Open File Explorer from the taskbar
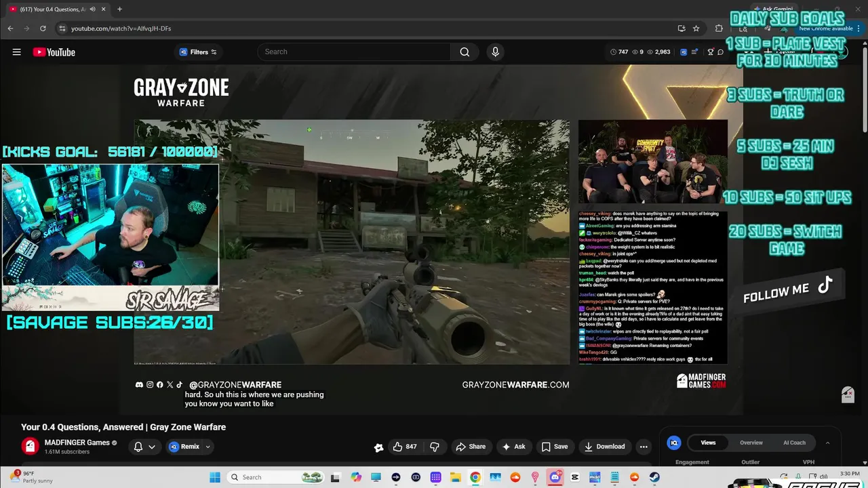The image size is (868, 488). click(x=455, y=477)
